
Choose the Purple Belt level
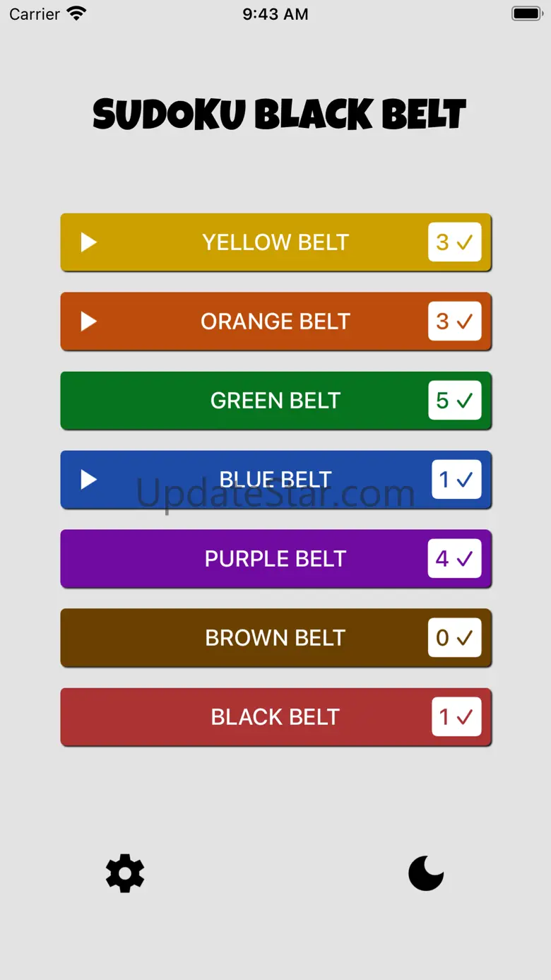click(x=275, y=559)
